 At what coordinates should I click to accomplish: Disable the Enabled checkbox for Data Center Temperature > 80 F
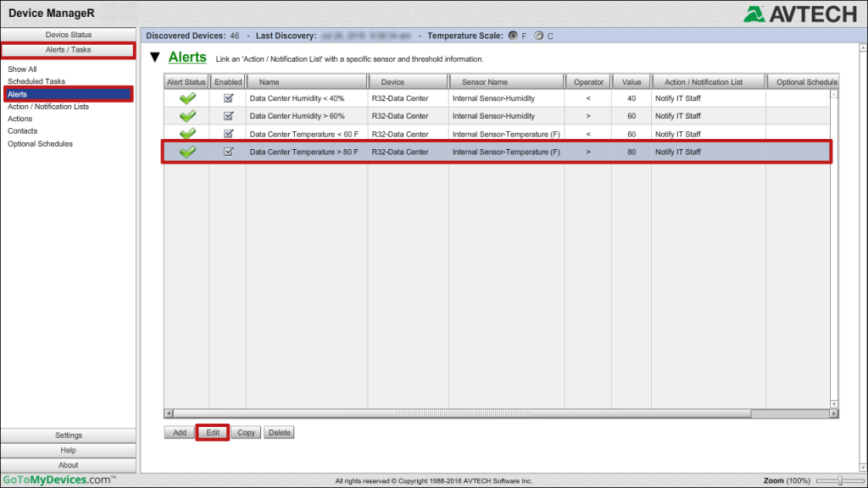[227, 152]
